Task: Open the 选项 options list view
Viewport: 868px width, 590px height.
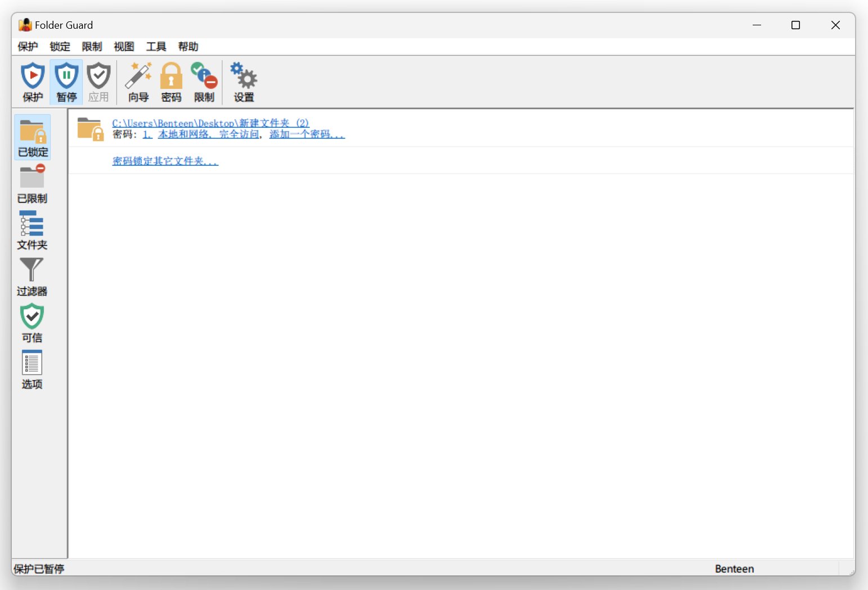Action: [33, 370]
